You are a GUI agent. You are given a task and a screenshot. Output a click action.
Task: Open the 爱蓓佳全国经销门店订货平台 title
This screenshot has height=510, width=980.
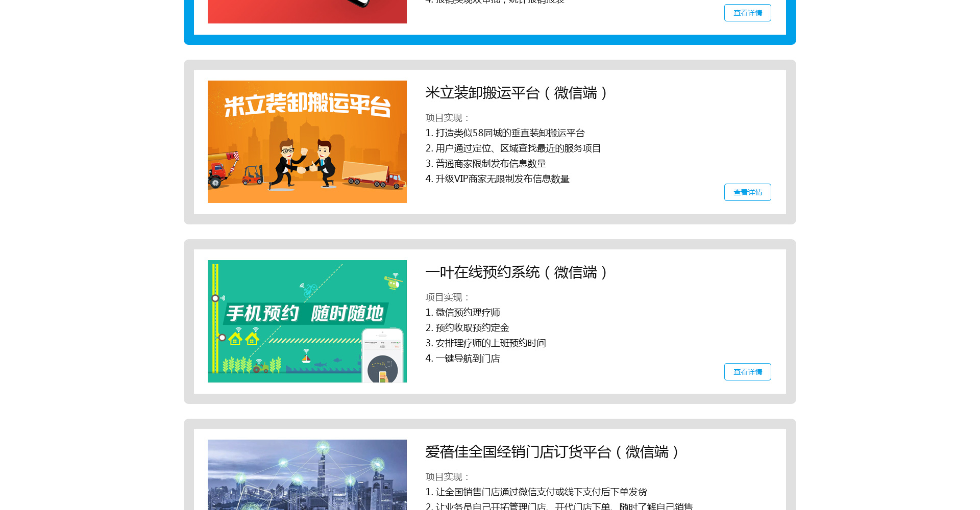click(552, 452)
